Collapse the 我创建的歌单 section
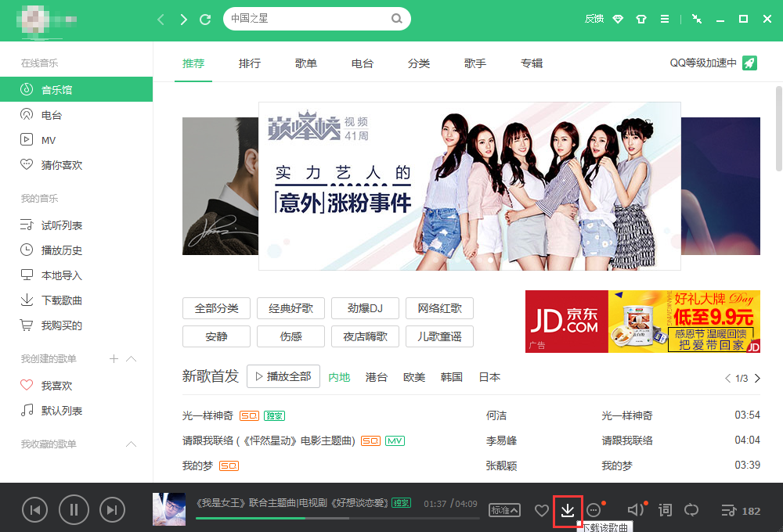The image size is (783, 532). coord(132,358)
